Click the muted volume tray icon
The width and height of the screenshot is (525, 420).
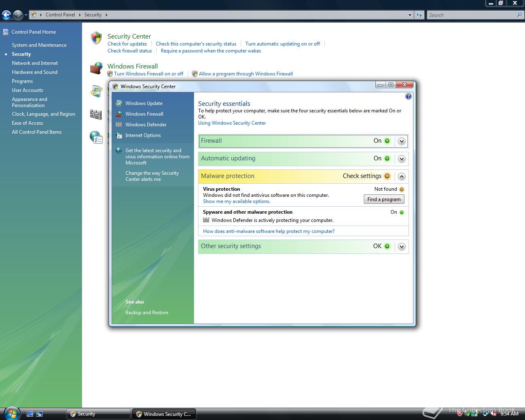coord(493,414)
